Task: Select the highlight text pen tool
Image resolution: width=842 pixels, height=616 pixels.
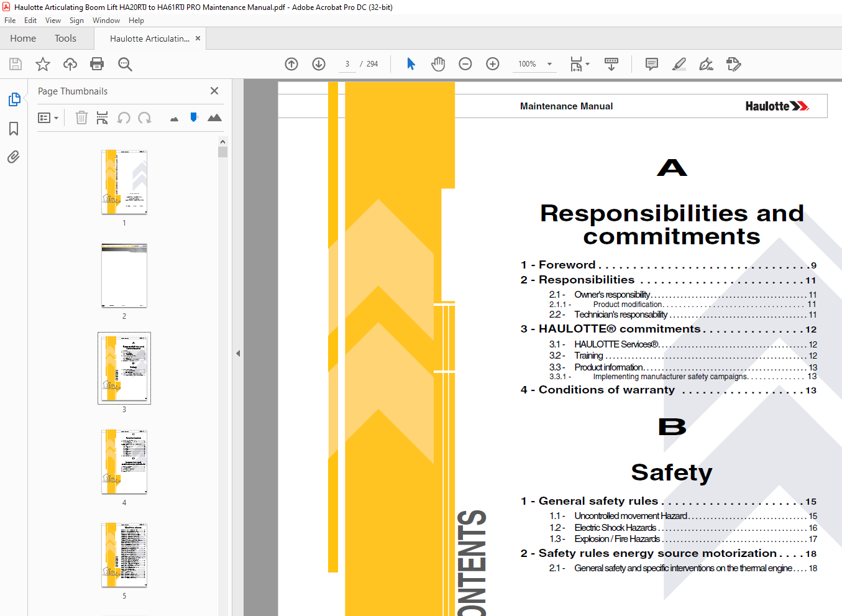Action: pos(679,64)
